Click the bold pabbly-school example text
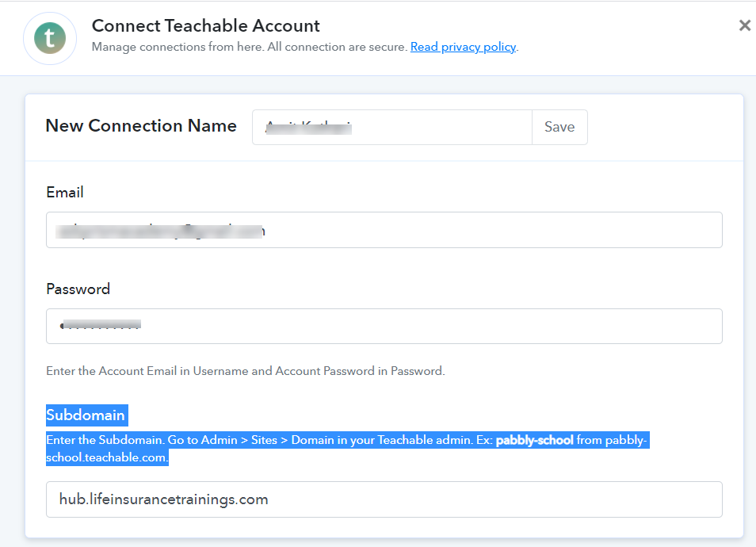The width and height of the screenshot is (756, 547). click(x=534, y=440)
